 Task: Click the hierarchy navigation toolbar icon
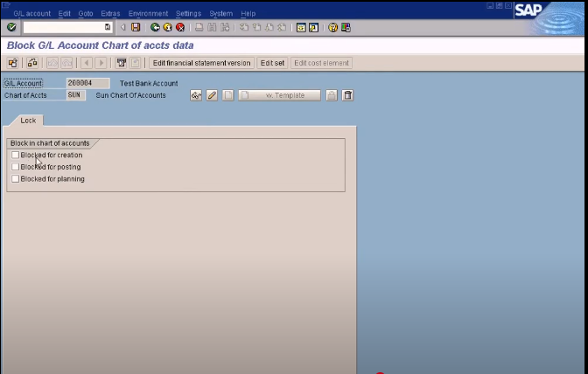click(32, 63)
